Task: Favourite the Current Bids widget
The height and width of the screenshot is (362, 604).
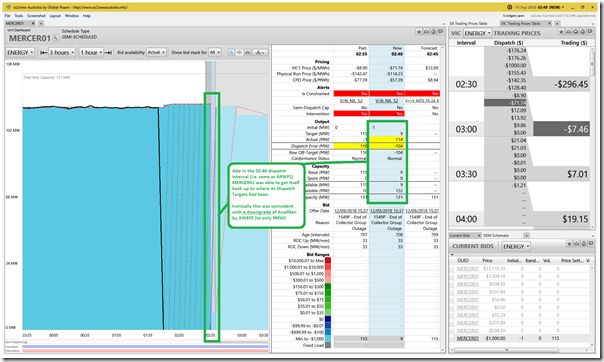Action: [x=569, y=244]
